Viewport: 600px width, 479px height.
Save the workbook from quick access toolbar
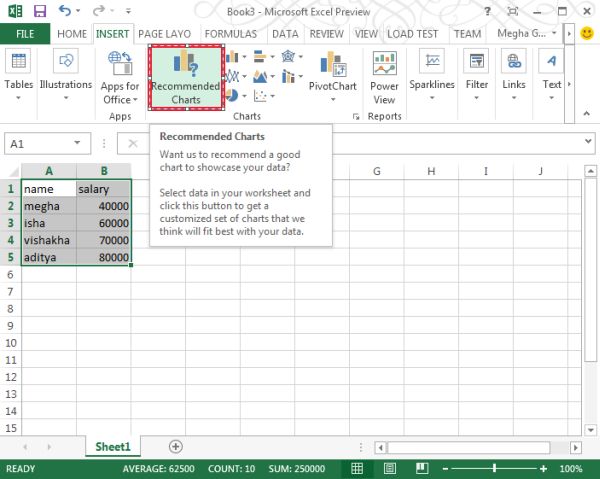tap(40, 11)
